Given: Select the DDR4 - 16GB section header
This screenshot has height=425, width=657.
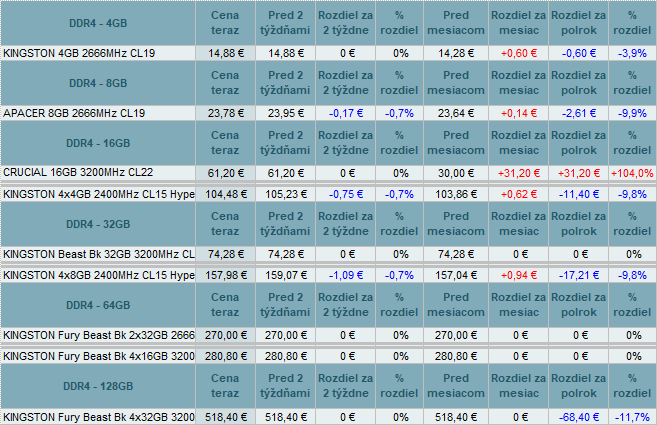Looking at the screenshot, I should 98,143.
